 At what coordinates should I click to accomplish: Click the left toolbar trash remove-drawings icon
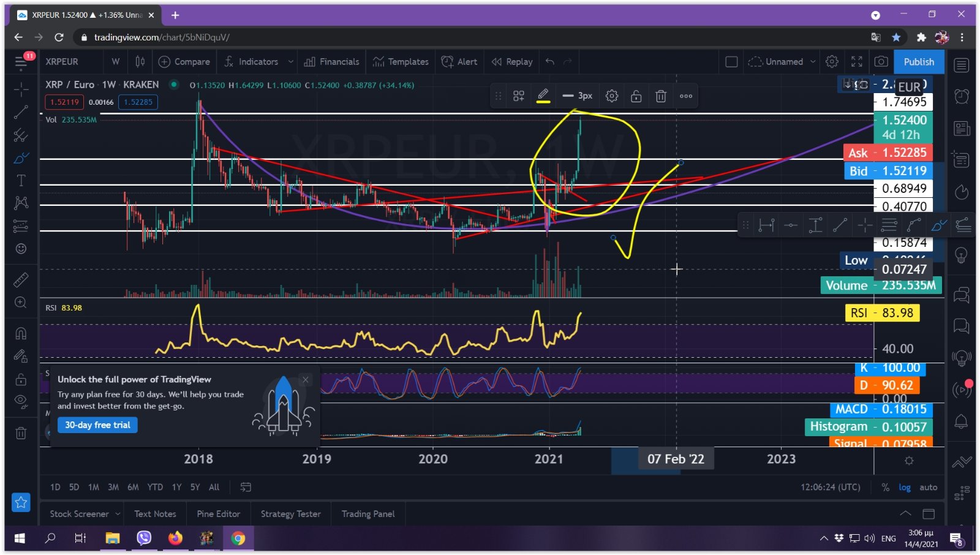click(21, 433)
